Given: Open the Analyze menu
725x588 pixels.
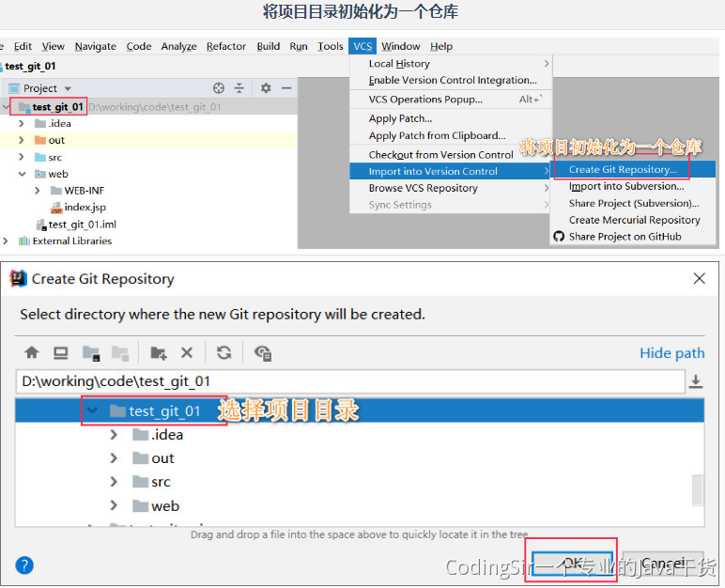Looking at the screenshot, I should pos(179,46).
